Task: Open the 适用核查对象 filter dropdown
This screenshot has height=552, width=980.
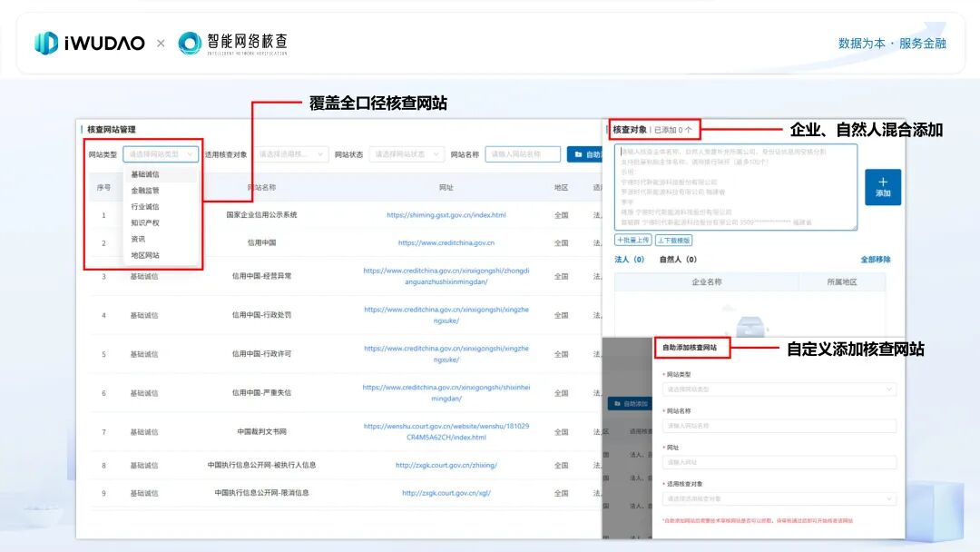Action: (290, 154)
